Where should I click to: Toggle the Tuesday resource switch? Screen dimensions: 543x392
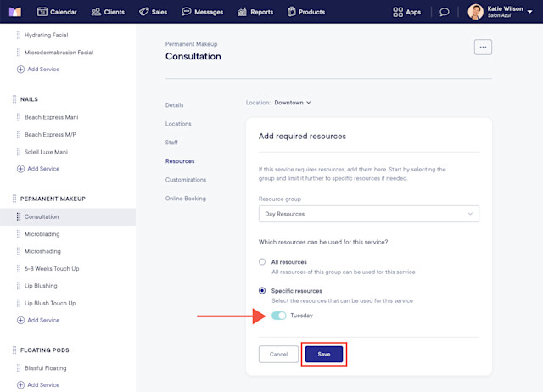(x=279, y=316)
